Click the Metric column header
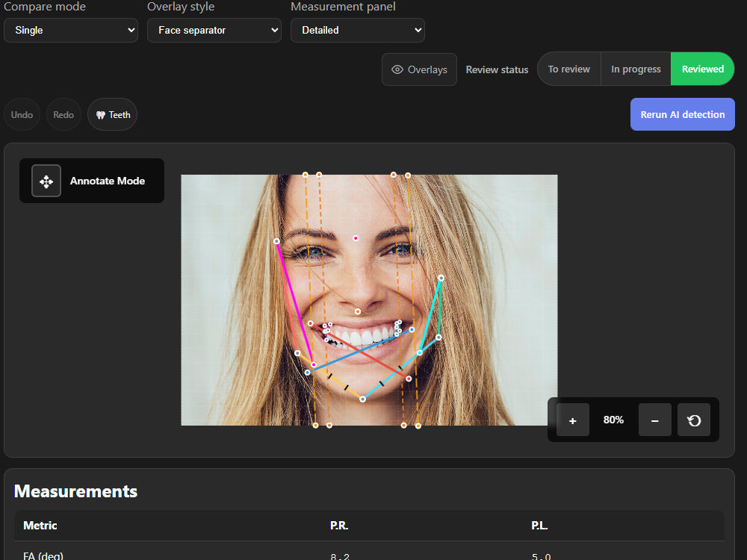 [x=40, y=526]
